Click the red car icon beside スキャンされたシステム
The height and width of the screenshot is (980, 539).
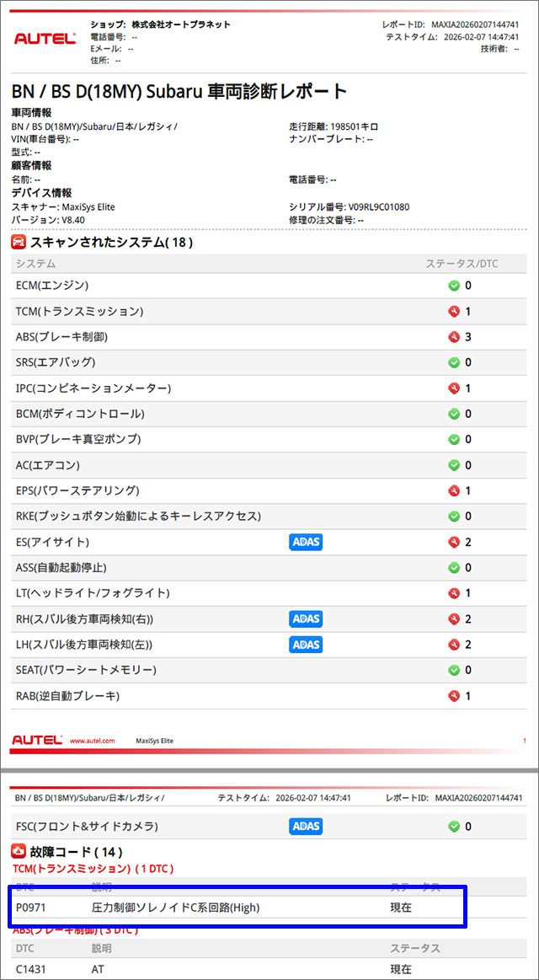click(x=19, y=242)
